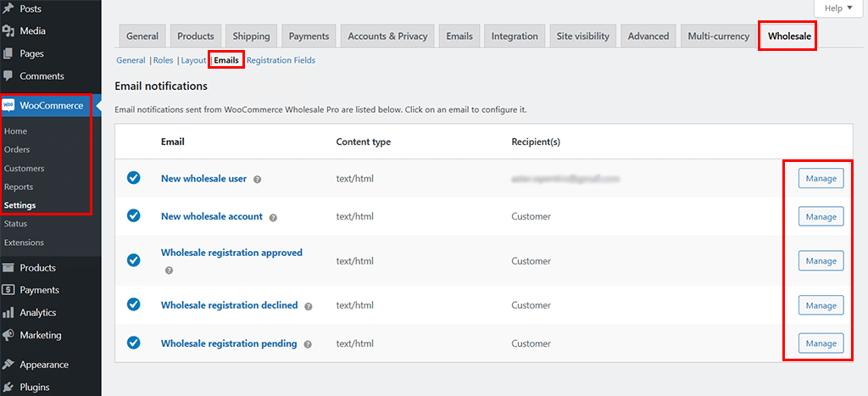Show help tooltip for New wholesale account
The image size is (868, 396).
(x=273, y=218)
